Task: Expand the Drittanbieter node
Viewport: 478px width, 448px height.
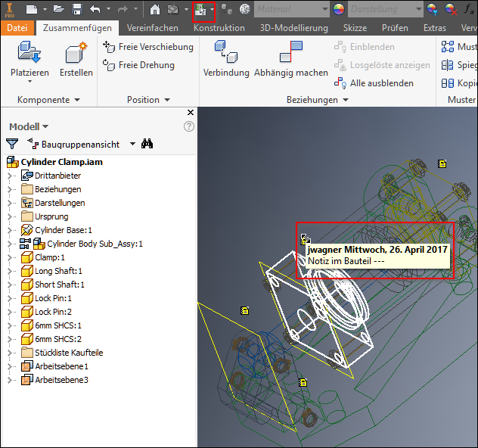Action: 9,176
